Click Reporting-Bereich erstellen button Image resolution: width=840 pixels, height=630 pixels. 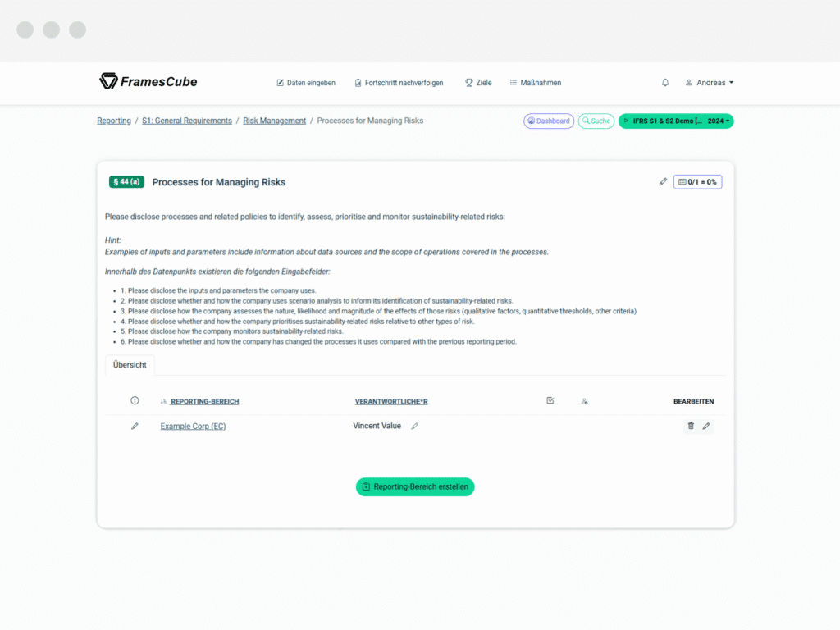pyautogui.click(x=415, y=486)
